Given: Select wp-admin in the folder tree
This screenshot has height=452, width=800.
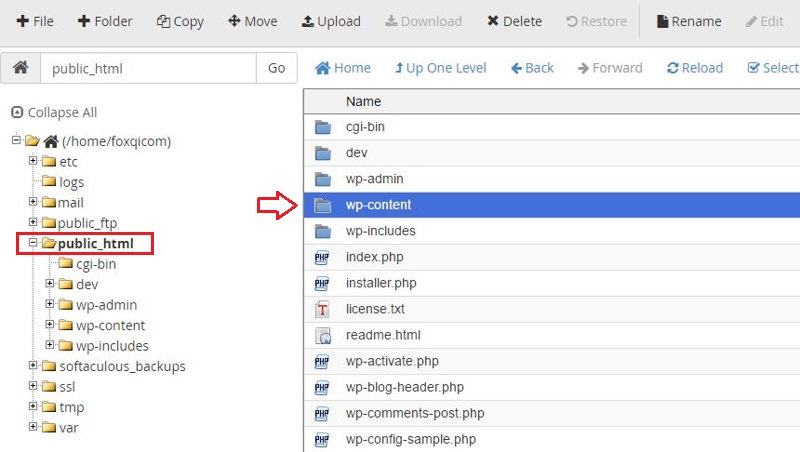Looking at the screenshot, I should click(x=107, y=305).
